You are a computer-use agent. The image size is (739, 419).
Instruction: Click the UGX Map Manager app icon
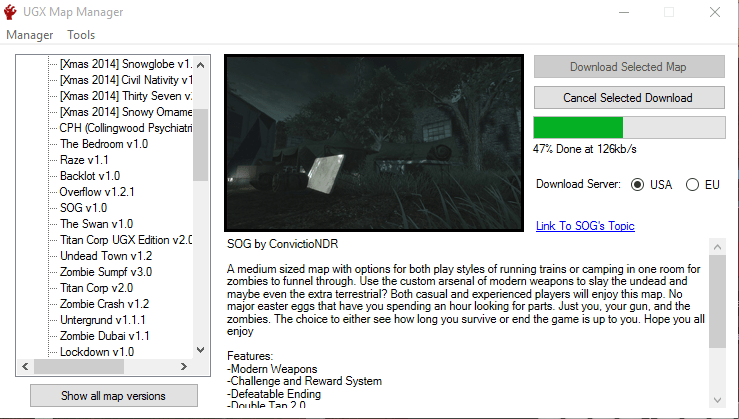click(10, 12)
